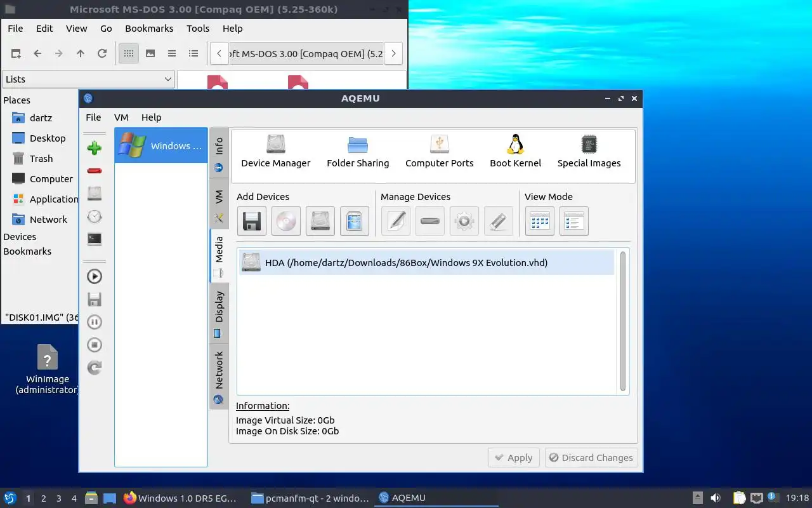Switch to icon grid view mode
The width and height of the screenshot is (812, 508).
540,222
